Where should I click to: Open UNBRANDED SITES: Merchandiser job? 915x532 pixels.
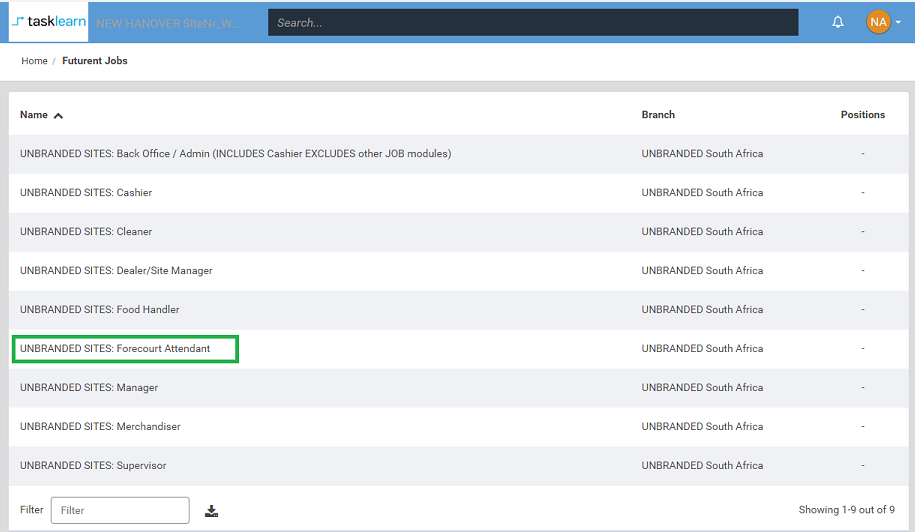(x=100, y=426)
